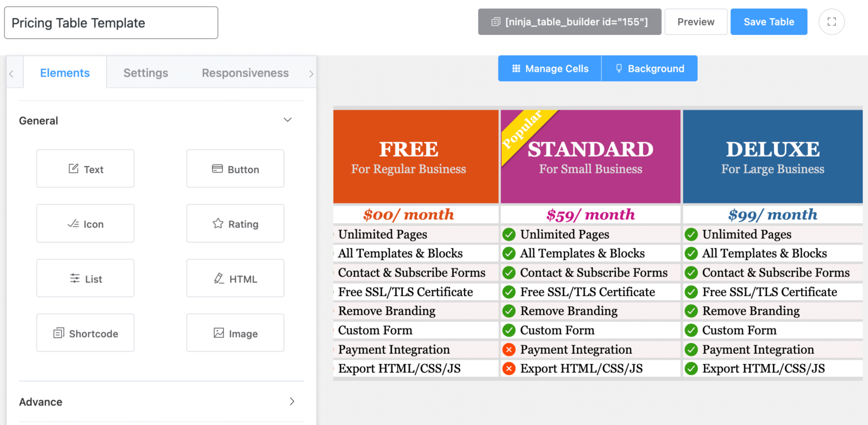Click the Text element icon
This screenshot has height=425, width=868.
(73, 168)
